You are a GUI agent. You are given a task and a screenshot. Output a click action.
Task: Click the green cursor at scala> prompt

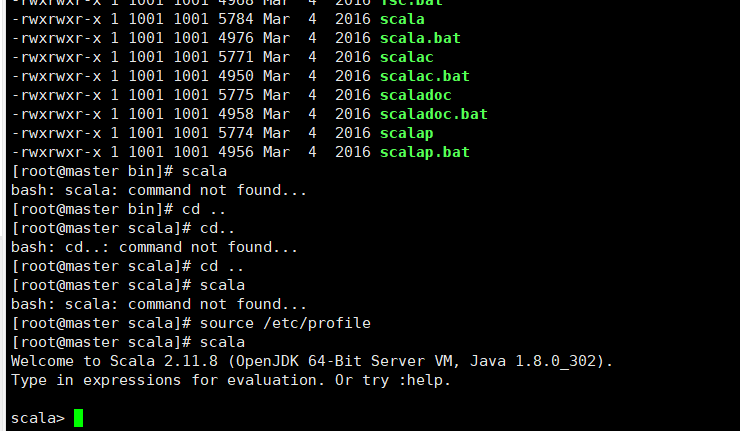78,418
